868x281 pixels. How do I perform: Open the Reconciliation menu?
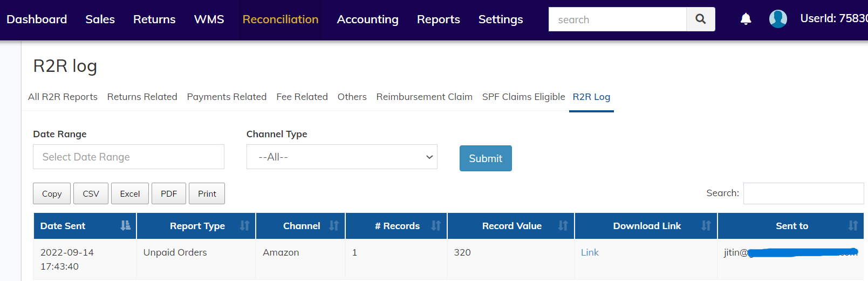pyautogui.click(x=281, y=19)
